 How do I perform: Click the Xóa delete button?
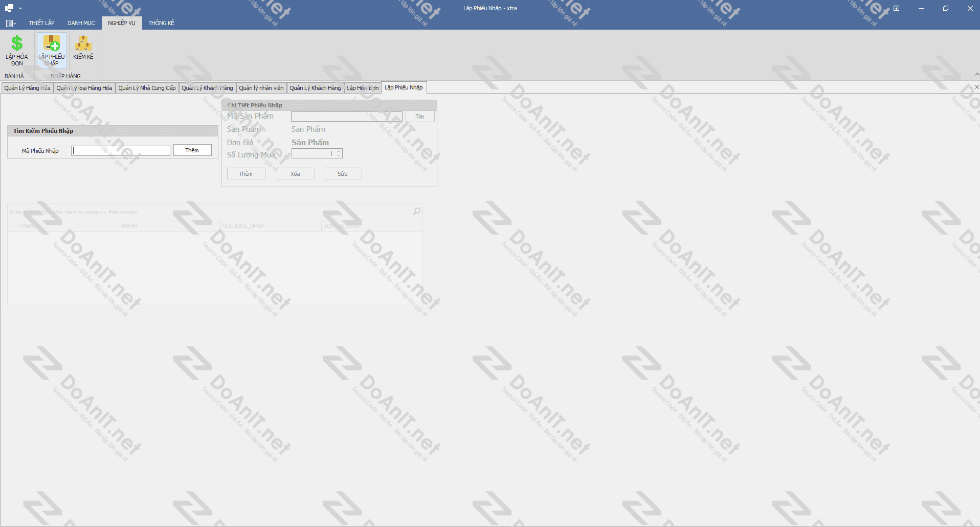296,174
